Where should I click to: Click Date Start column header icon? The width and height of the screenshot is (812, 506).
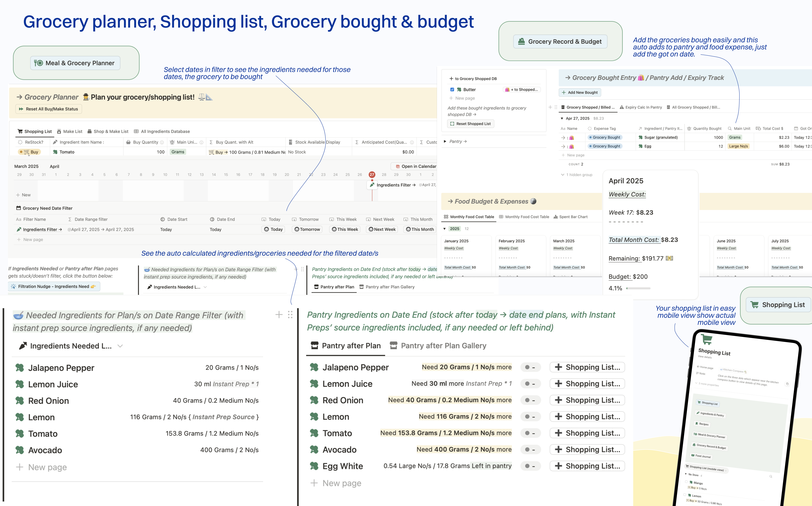click(x=163, y=220)
